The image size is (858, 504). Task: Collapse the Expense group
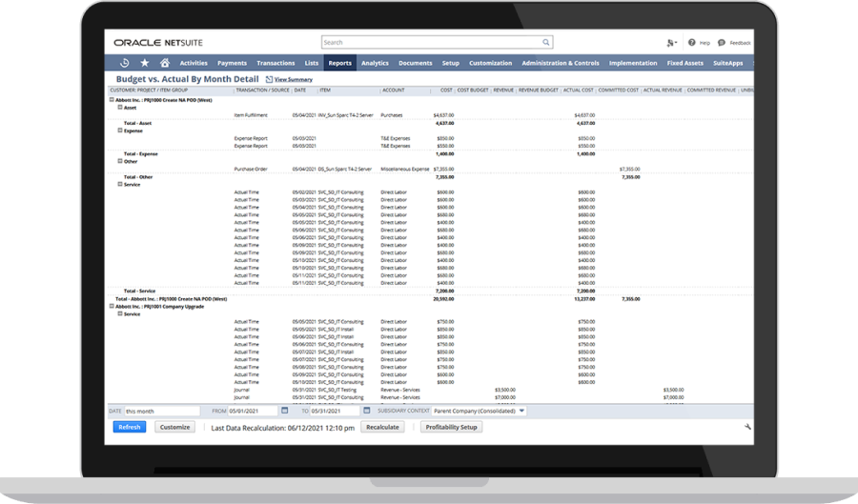click(x=120, y=131)
